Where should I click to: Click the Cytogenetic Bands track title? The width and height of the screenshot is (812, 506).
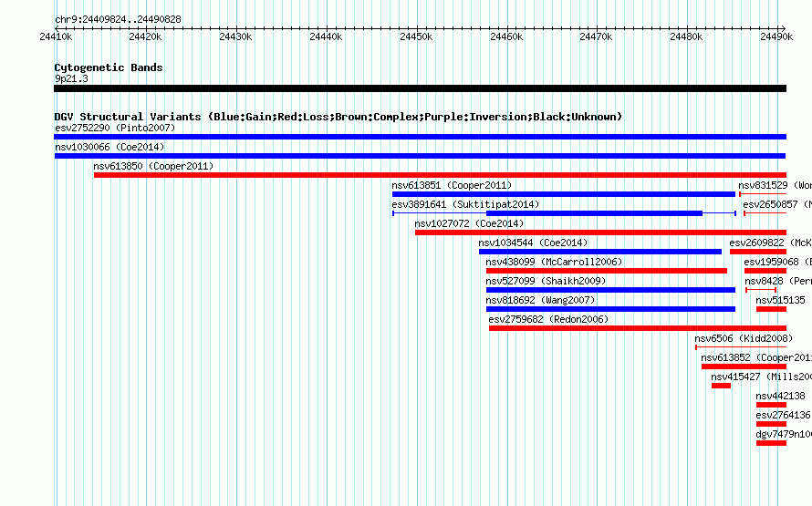click(x=109, y=67)
